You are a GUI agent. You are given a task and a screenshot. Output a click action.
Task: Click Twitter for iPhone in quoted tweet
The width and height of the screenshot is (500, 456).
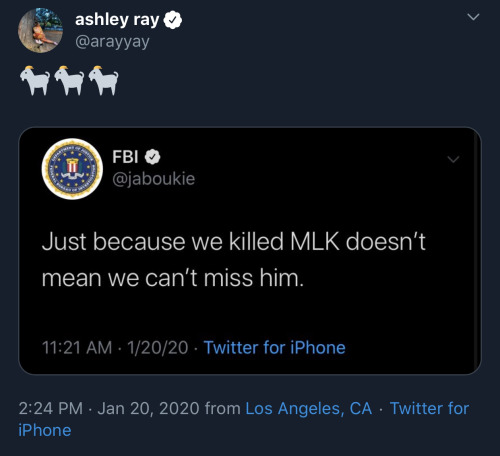(x=274, y=348)
